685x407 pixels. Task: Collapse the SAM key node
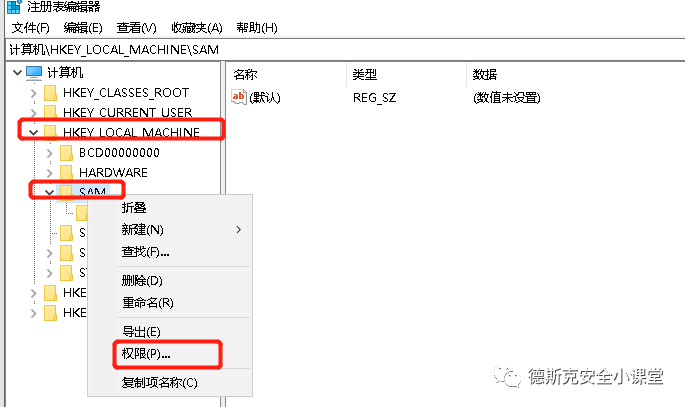[x=49, y=192]
